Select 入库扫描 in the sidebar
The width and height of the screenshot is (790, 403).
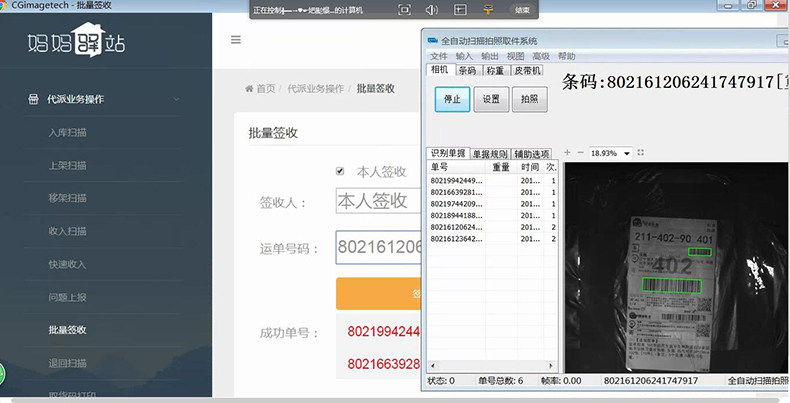(68, 132)
